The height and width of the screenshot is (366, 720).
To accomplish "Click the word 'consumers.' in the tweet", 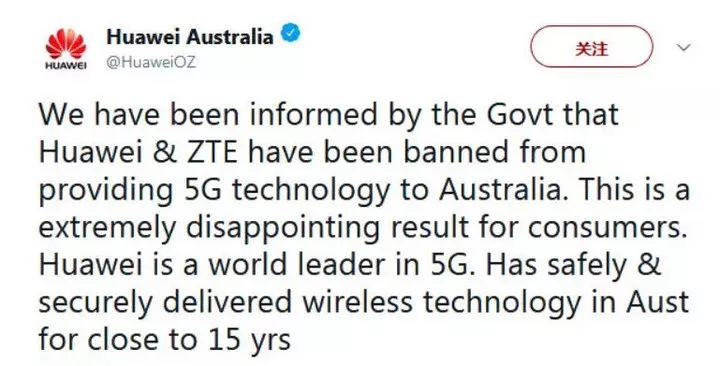I will 607,229.
